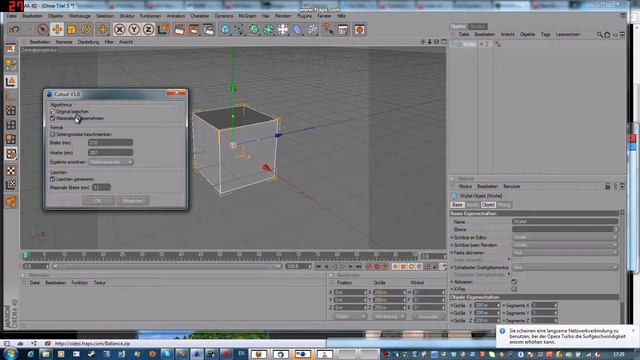Image resolution: width=640 pixels, height=360 pixels.
Task: Select the live selection cursor tool
Action: (42, 29)
